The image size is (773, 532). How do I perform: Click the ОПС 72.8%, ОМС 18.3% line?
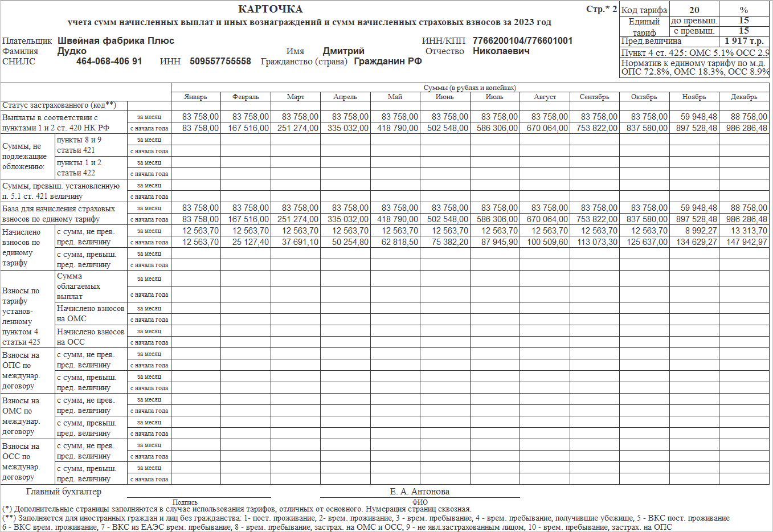(695, 72)
